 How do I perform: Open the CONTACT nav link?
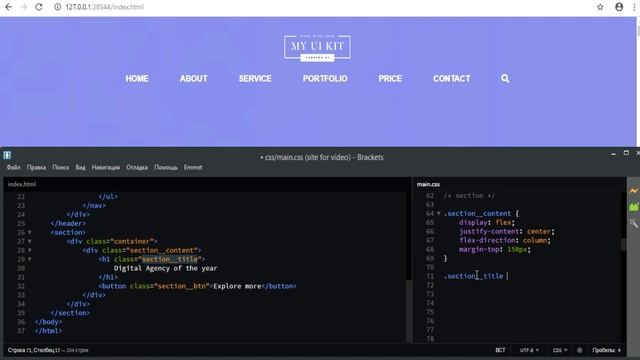click(451, 78)
